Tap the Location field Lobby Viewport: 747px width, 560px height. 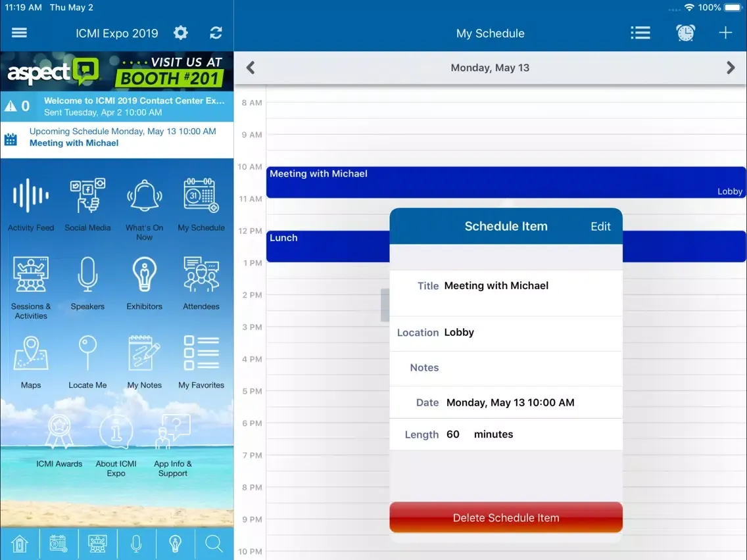506,333
